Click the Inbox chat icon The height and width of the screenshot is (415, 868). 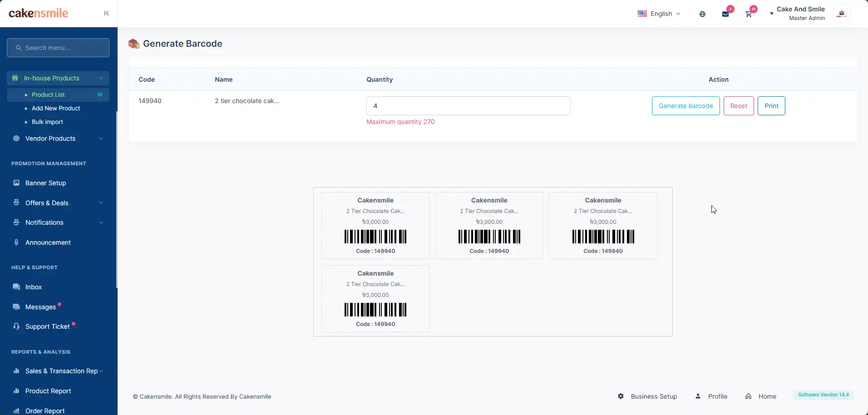[16, 287]
